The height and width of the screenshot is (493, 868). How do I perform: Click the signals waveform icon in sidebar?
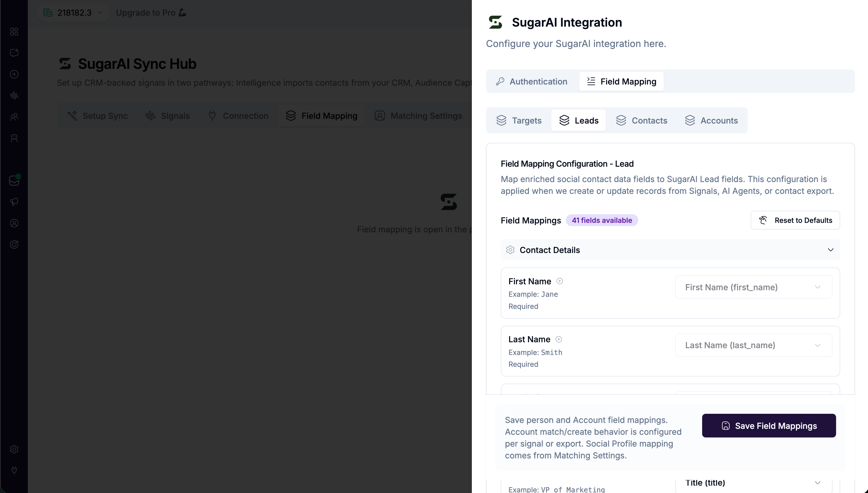pyautogui.click(x=14, y=95)
